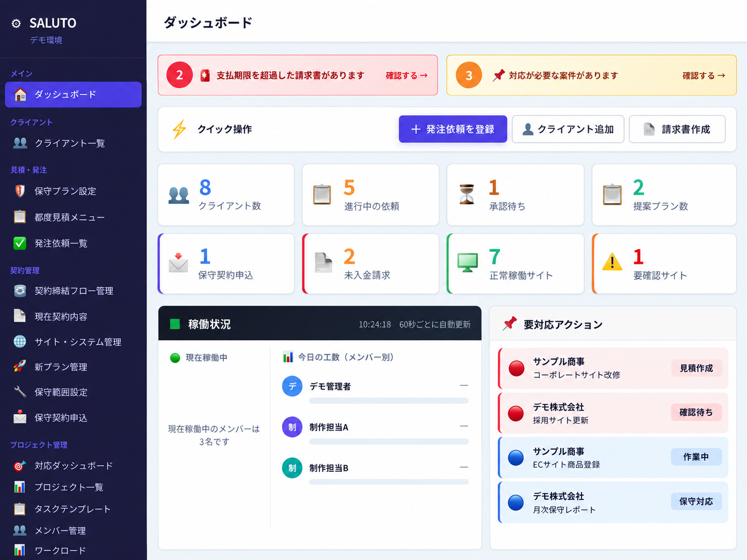The image size is (747, 560).
Task: Click the SALUTO gear logo icon
Action: pos(17,23)
